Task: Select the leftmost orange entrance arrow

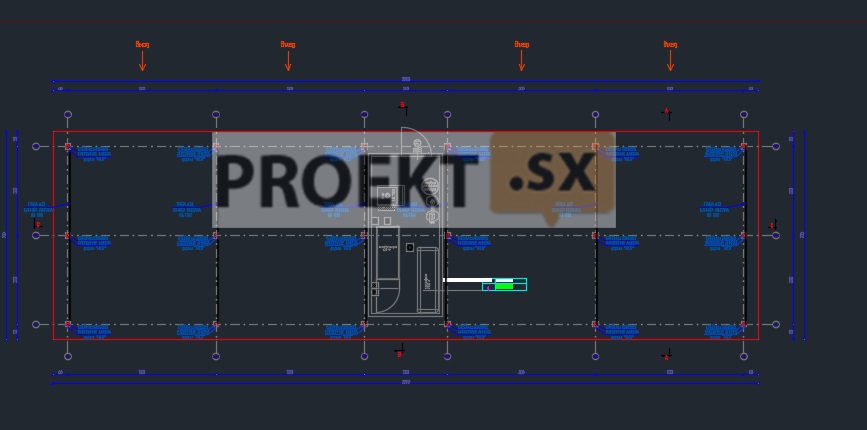Action: click(142, 61)
